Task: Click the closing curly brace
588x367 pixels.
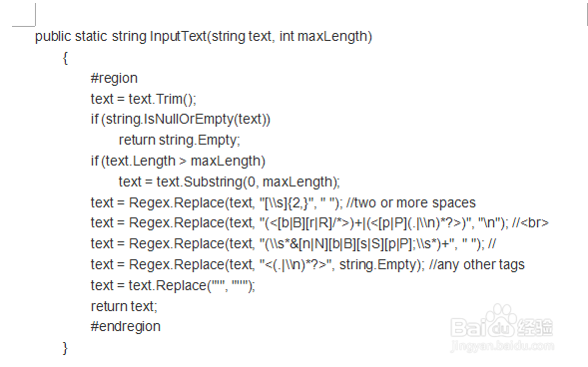Action: pos(65,348)
